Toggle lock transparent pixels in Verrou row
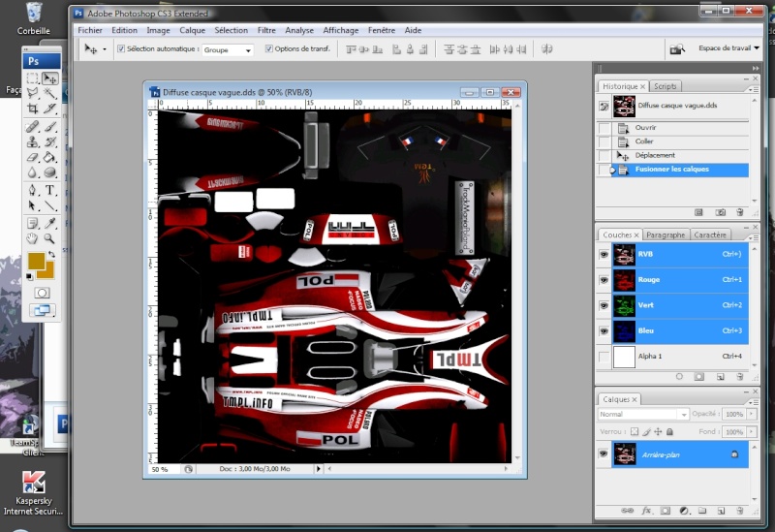775x532 pixels. [635, 431]
